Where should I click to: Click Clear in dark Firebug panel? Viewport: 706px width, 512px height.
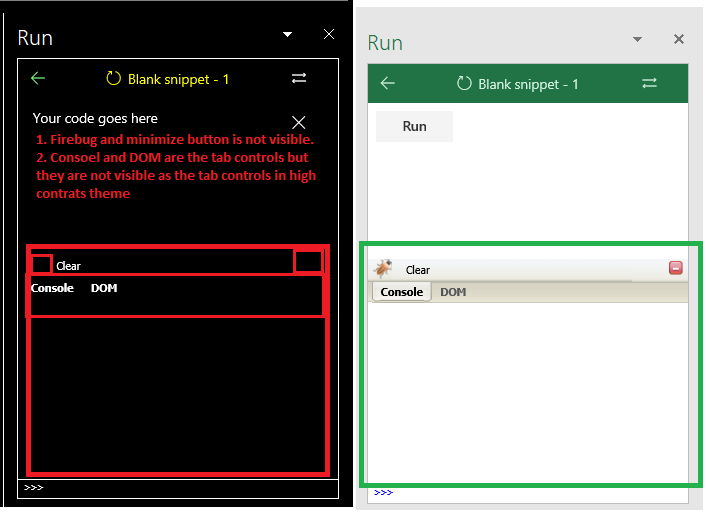[68, 266]
